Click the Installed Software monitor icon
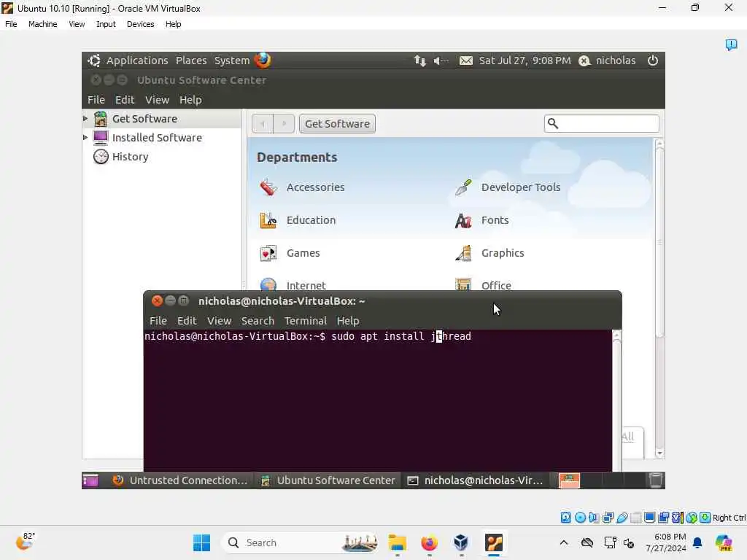This screenshot has height=560, width=747. (101, 138)
